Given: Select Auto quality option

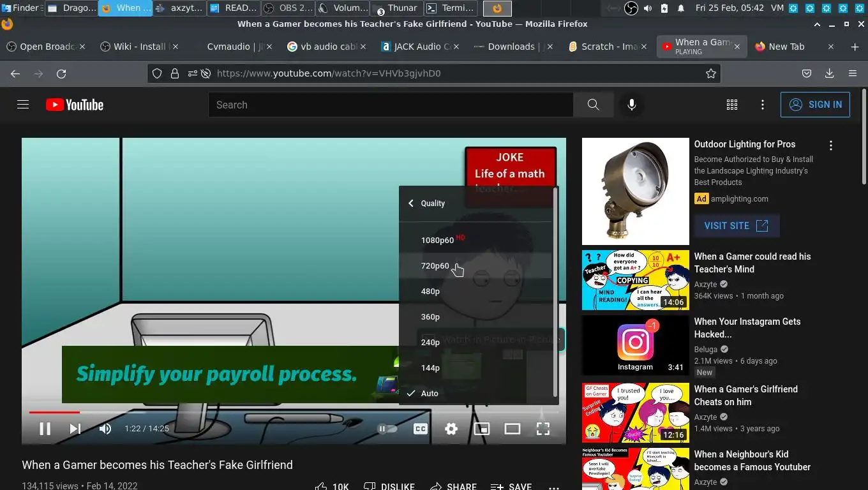Looking at the screenshot, I should click(475, 393).
